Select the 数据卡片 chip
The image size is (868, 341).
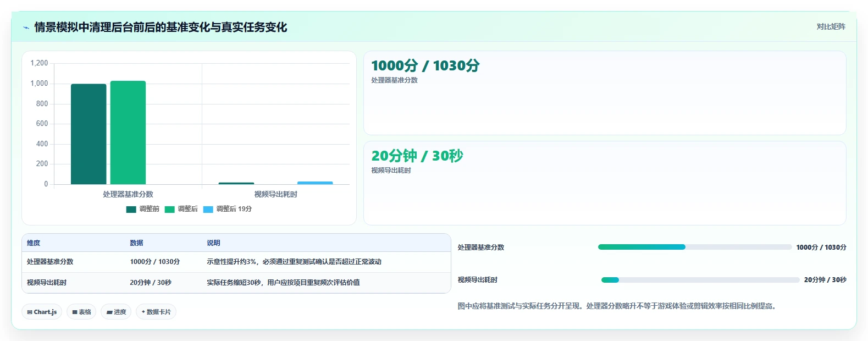coord(156,312)
